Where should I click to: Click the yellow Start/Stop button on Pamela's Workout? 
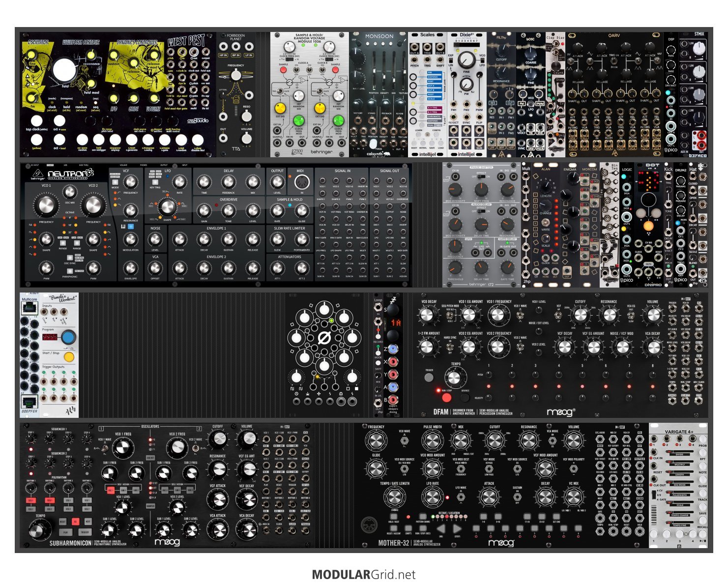[x=69, y=357]
